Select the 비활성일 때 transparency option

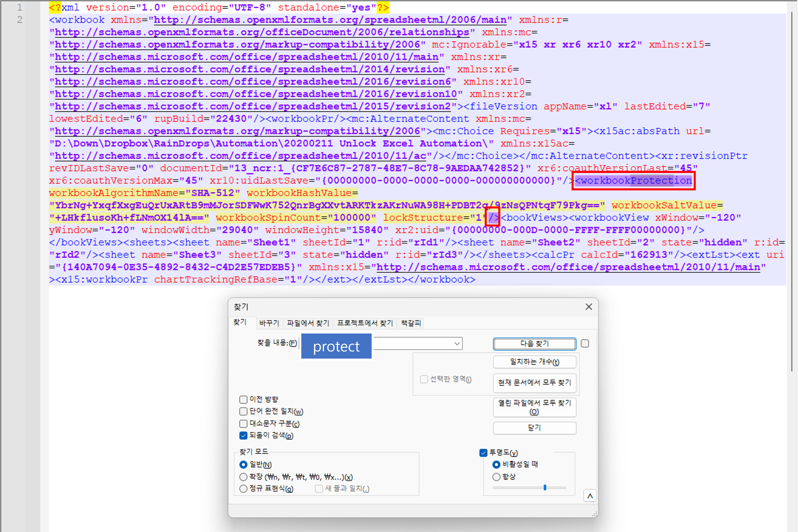496,464
